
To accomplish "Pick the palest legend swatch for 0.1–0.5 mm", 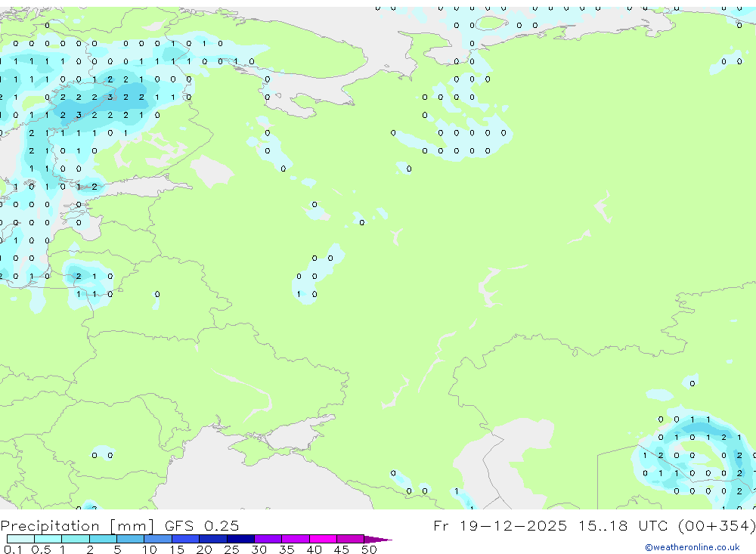I will [20, 539].
